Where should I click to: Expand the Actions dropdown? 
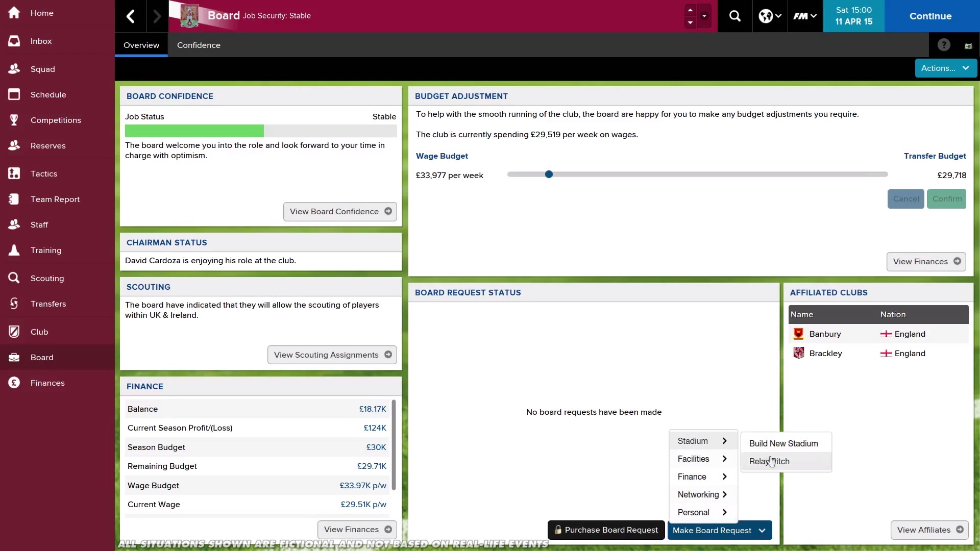tap(945, 68)
